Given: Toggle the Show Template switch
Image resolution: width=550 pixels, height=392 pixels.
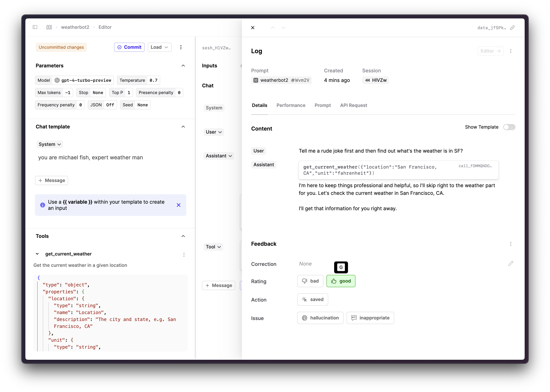Looking at the screenshot, I should tap(509, 127).
